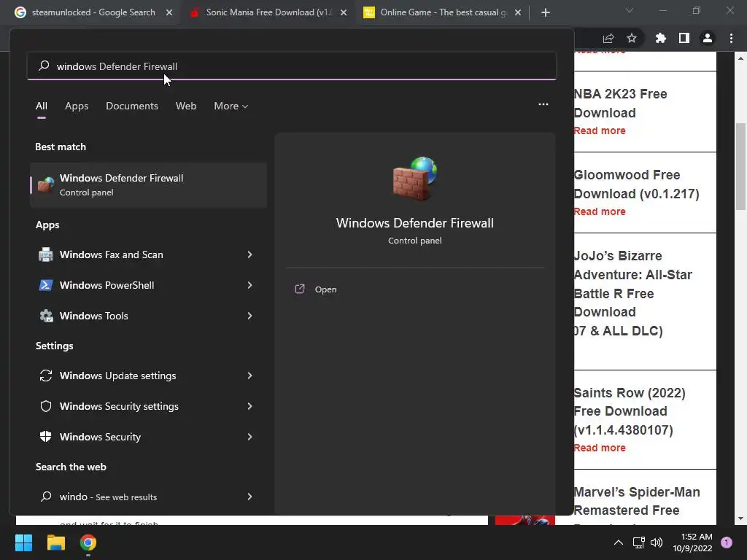Click the Chrome share page icon
The width and height of the screenshot is (747, 560).
(608, 38)
